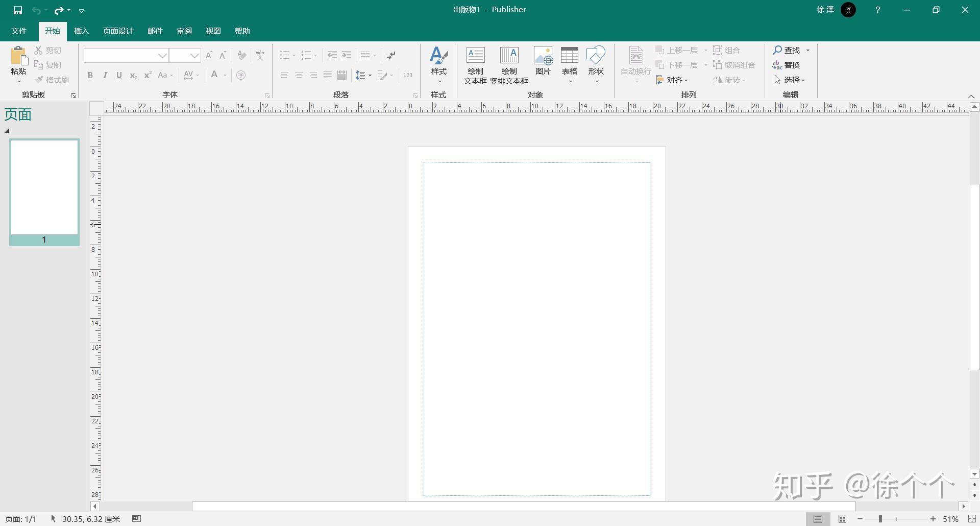980x526 pixels.
Task: Click the number style 123 icon
Action: [408, 76]
